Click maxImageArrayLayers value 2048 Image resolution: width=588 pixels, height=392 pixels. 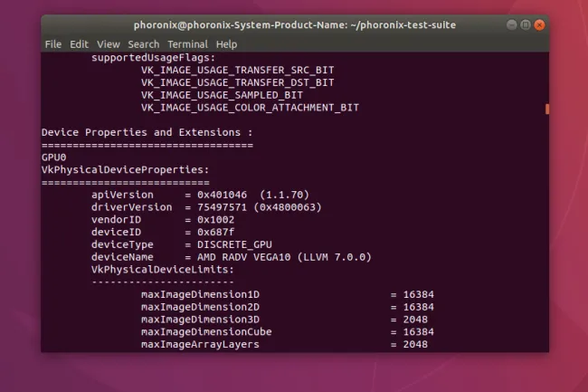point(415,344)
